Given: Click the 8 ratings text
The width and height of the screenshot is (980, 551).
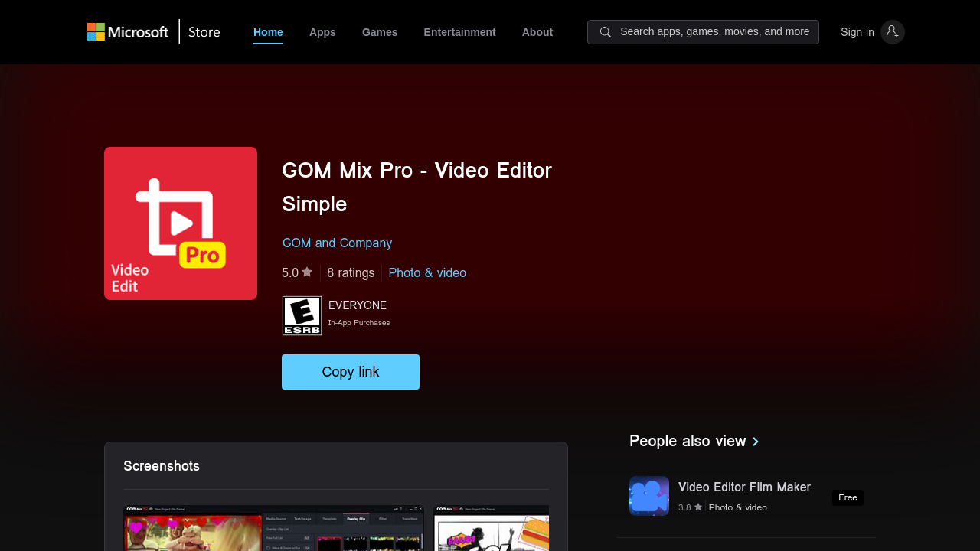Looking at the screenshot, I should (351, 272).
